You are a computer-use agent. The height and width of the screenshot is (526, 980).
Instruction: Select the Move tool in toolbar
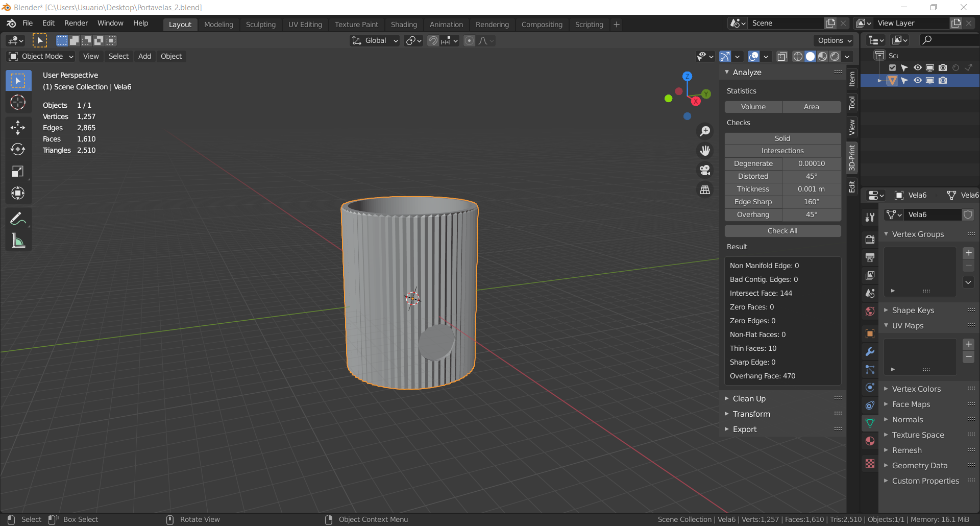point(18,127)
